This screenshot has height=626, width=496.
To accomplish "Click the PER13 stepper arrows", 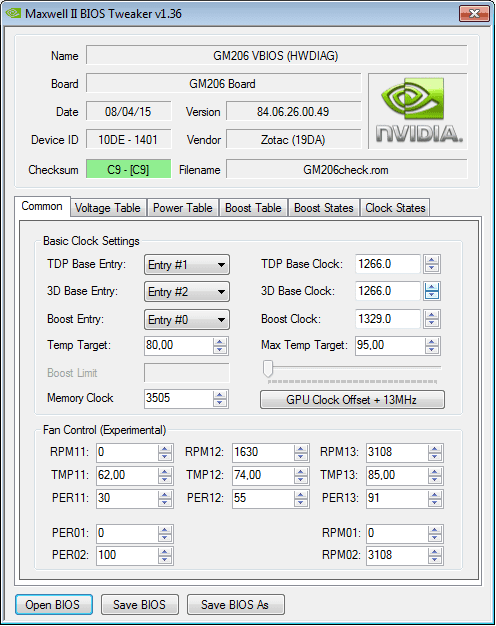I will pyautogui.click(x=434, y=499).
